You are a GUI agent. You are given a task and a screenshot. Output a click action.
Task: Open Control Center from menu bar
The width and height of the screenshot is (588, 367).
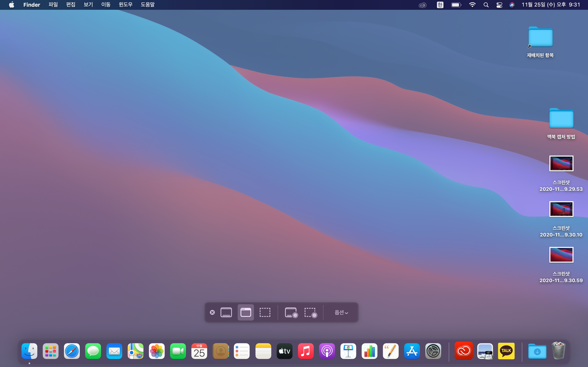499,5
